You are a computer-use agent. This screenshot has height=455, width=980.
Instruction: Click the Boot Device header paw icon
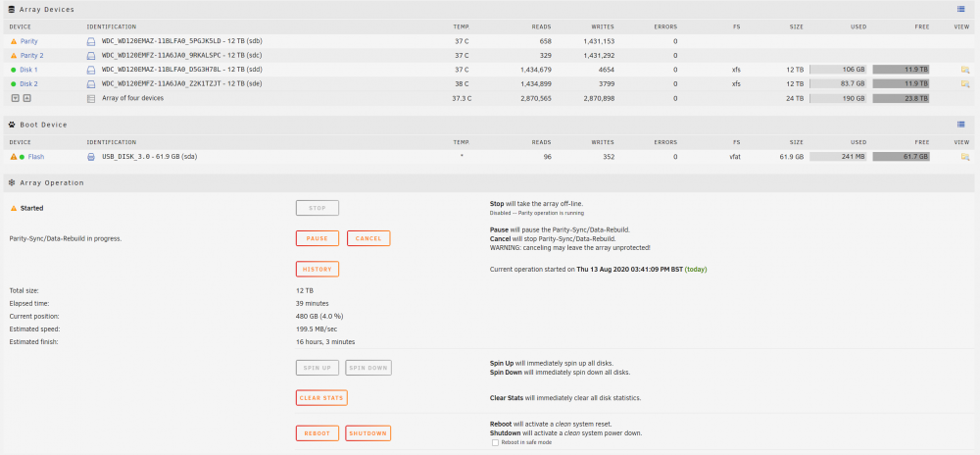(12, 125)
